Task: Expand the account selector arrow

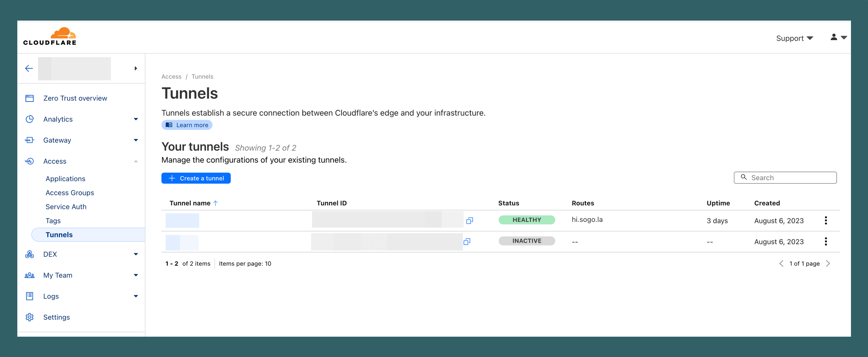Action: pos(136,68)
